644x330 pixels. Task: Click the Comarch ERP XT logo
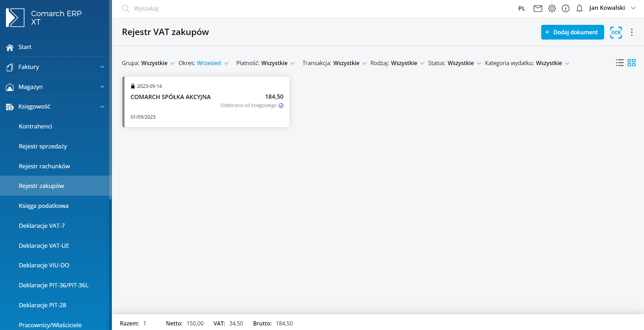pyautogui.click(x=15, y=17)
